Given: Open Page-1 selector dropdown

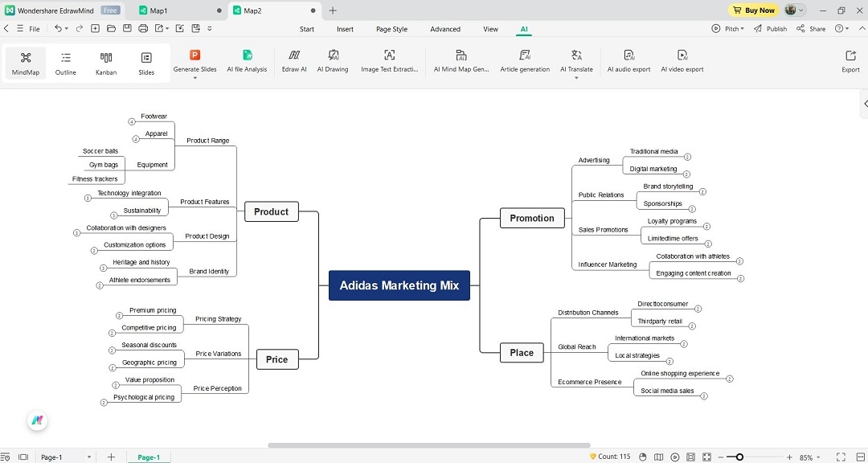Looking at the screenshot, I should [x=66, y=457].
